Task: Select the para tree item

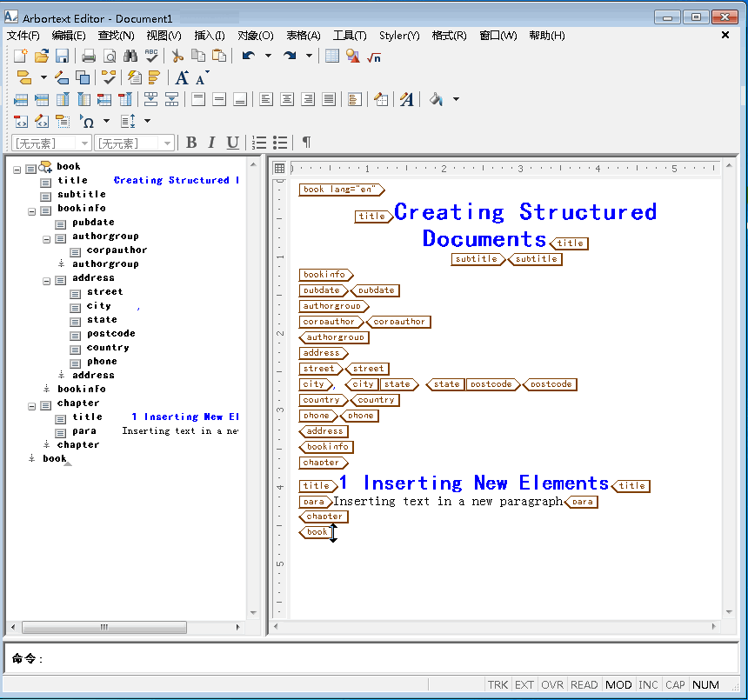Action: point(84,431)
